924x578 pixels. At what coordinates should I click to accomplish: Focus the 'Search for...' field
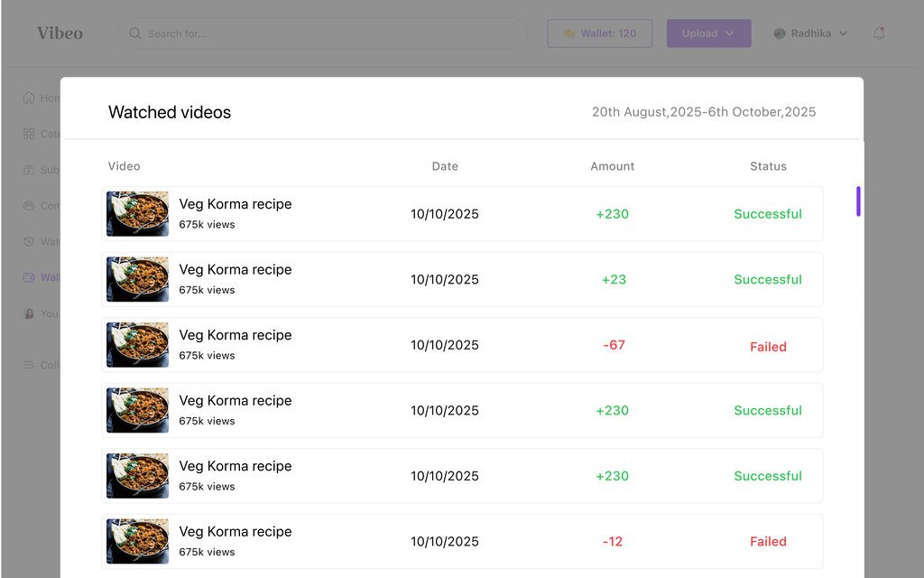coord(322,33)
